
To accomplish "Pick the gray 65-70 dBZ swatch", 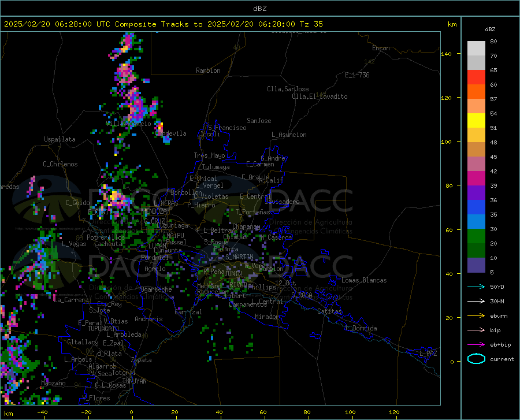I will click(x=476, y=63).
